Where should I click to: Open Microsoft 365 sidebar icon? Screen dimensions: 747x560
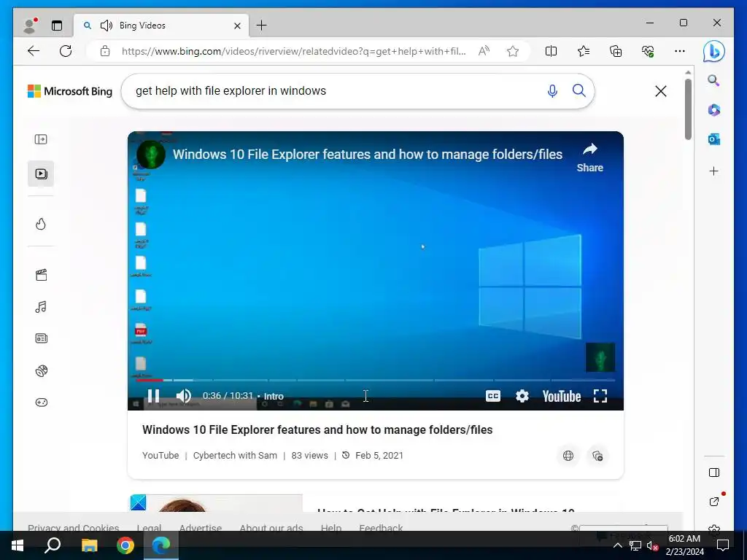(713, 110)
